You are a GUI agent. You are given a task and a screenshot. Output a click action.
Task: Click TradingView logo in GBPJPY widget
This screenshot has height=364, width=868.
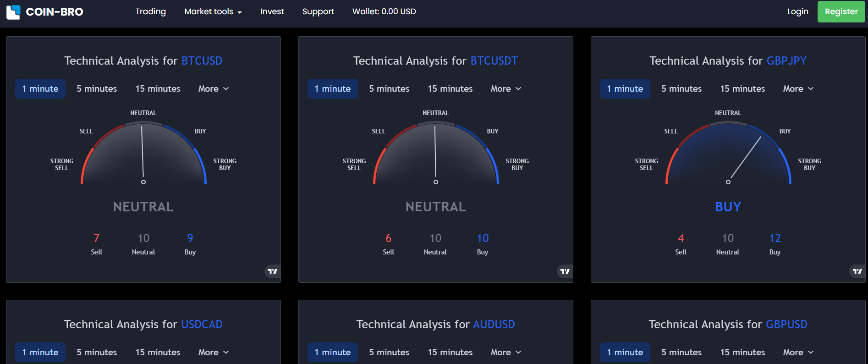pos(857,271)
